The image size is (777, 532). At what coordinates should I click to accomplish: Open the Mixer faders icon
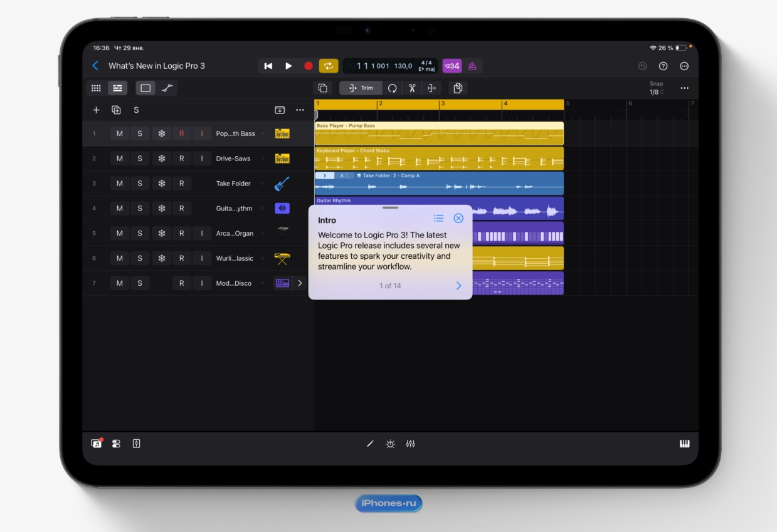click(x=410, y=444)
